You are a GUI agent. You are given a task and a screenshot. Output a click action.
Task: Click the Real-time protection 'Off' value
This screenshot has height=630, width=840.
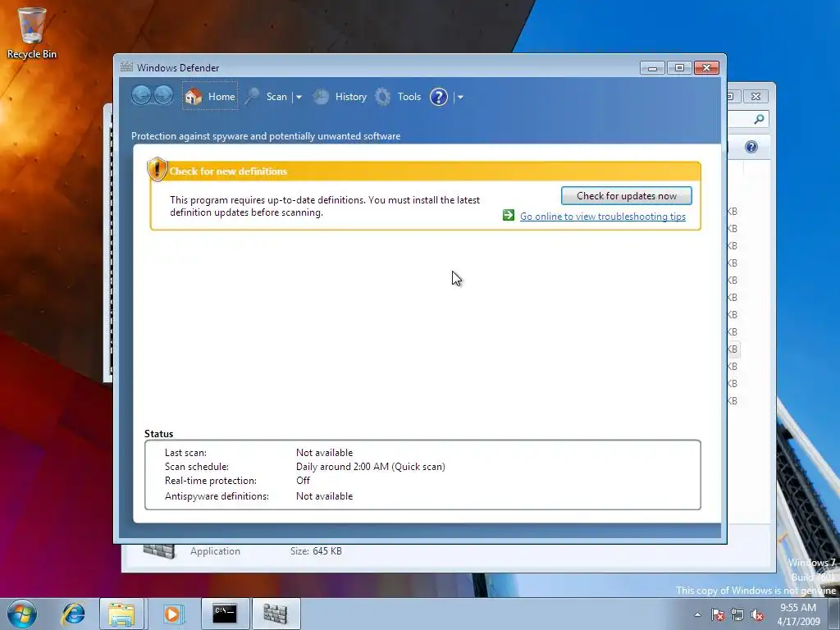coord(303,481)
